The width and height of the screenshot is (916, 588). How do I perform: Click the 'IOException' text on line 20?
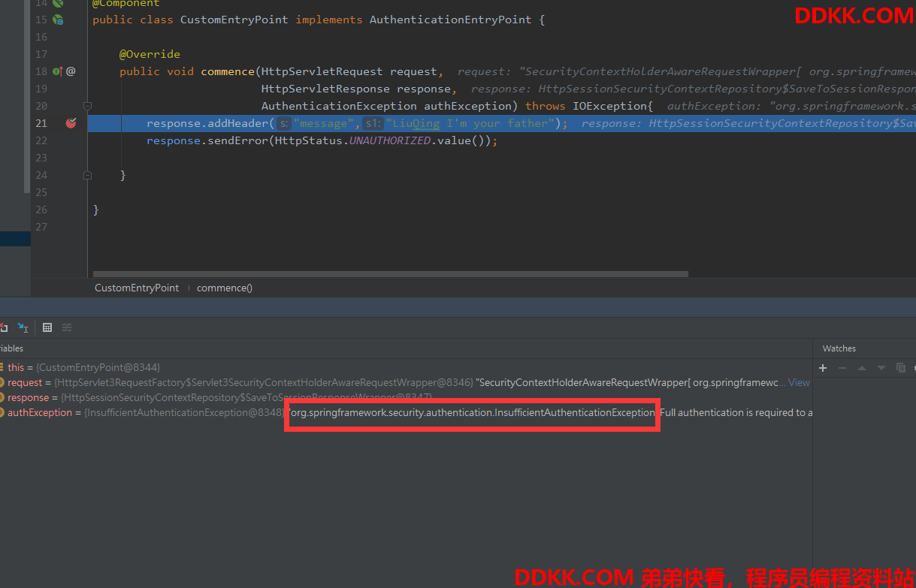609,106
